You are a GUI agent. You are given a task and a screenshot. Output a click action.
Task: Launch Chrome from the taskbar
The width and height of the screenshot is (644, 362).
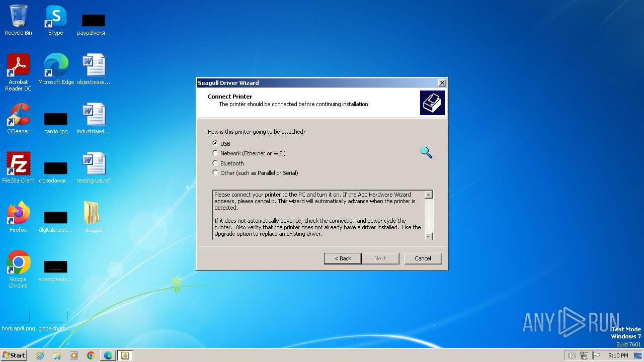pos(91,355)
